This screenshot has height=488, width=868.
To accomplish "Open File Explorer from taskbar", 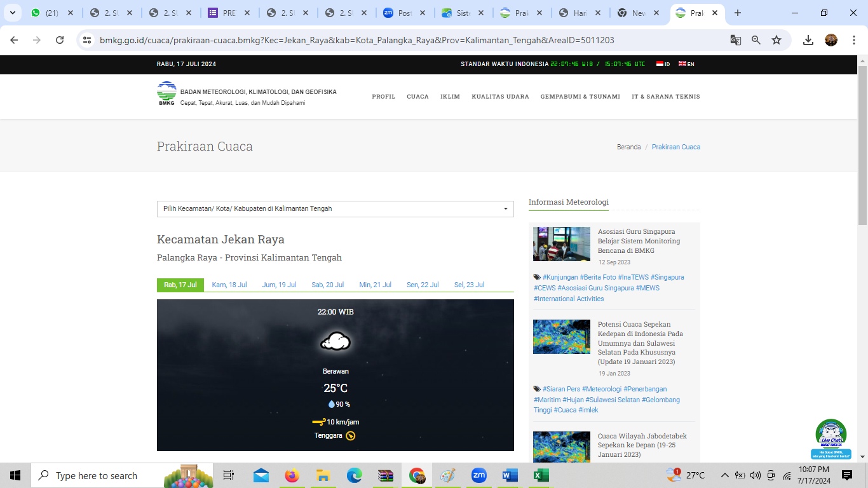I will (x=323, y=475).
